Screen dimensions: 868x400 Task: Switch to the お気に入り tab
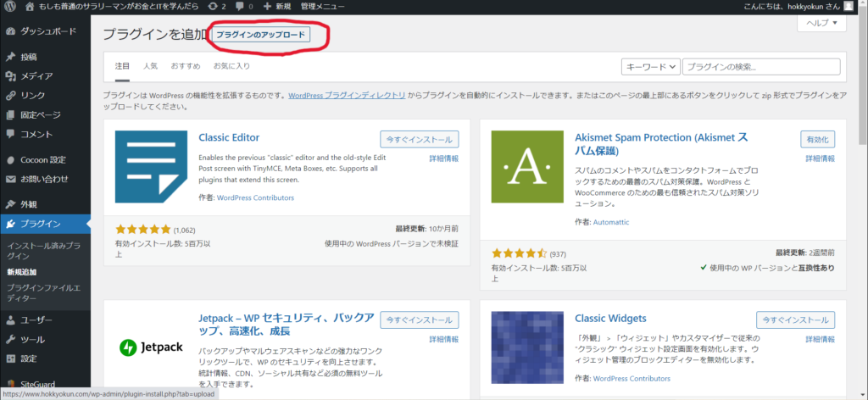click(x=231, y=66)
